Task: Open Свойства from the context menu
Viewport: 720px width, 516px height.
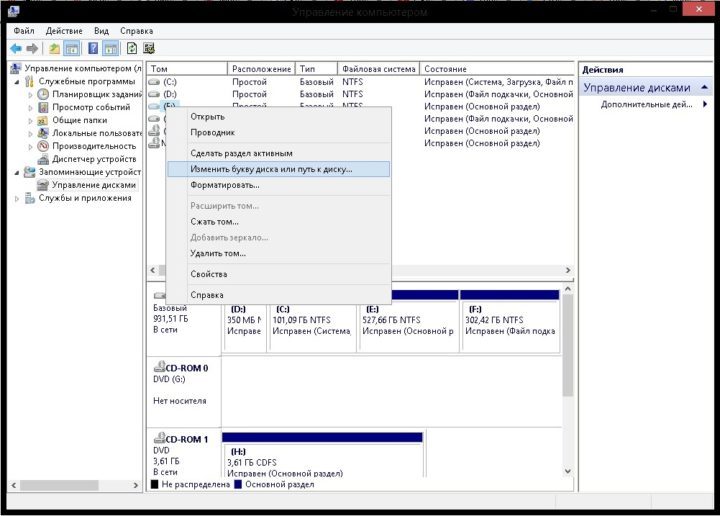Action: (x=279, y=274)
